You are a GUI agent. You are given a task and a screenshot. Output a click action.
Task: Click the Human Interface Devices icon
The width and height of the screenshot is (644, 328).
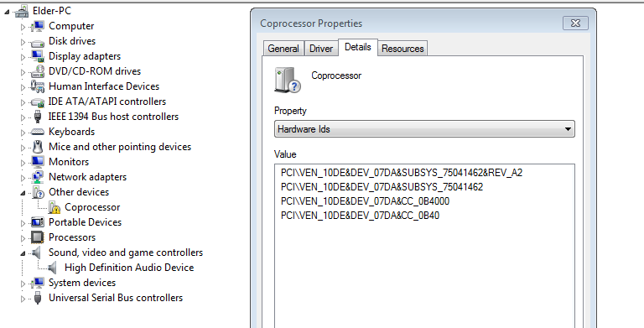[38, 86]
